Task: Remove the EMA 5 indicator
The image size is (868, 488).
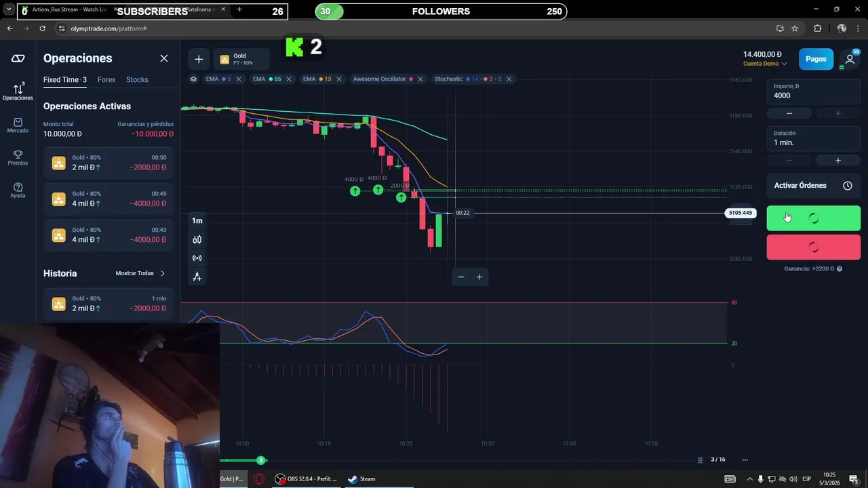Action: tap(238, 79)
